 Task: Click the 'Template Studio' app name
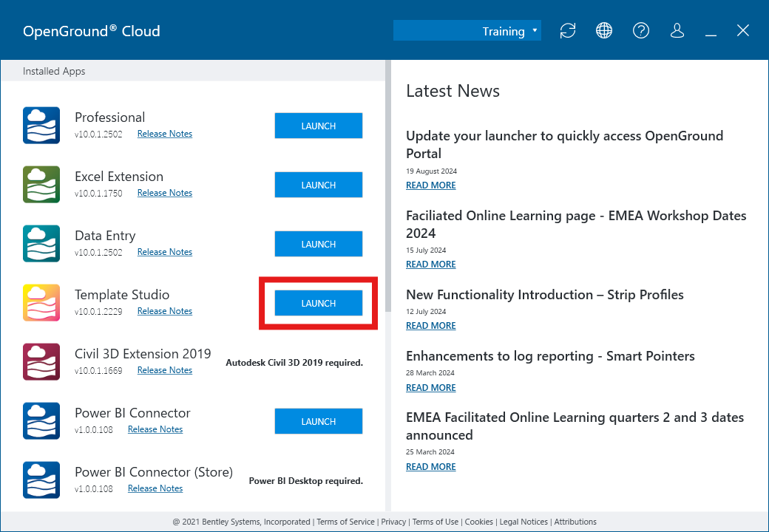[x=122, y=294]
